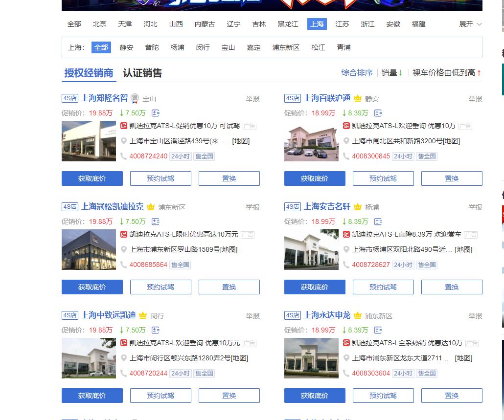Click 24小时 tag beside 4008303604

(403, 374)
